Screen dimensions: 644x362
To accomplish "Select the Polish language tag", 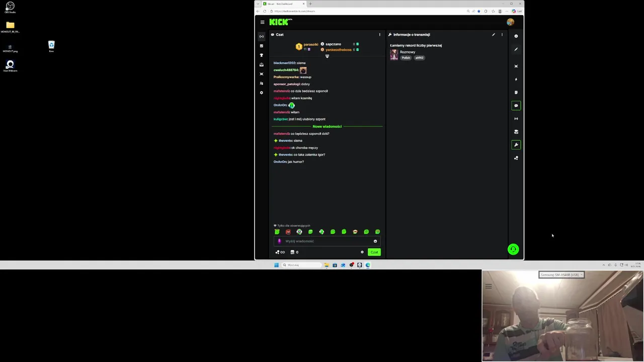I will [x=406, y=58].
